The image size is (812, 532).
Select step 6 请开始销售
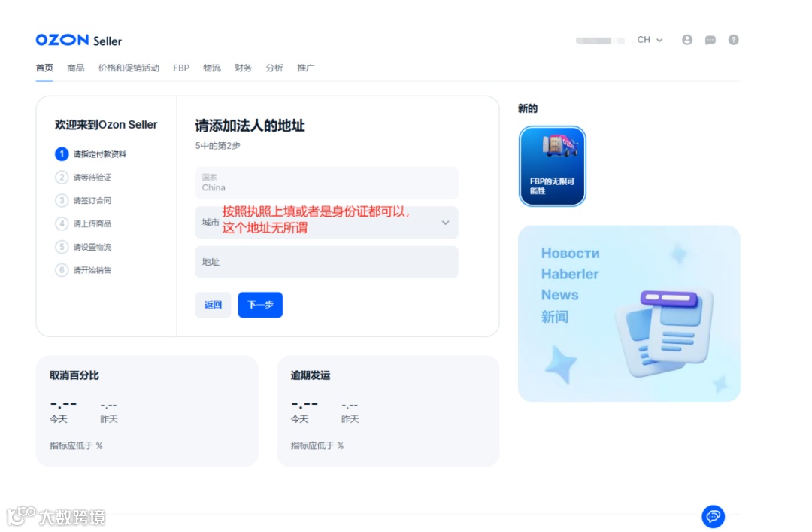(x=83, y=270)
